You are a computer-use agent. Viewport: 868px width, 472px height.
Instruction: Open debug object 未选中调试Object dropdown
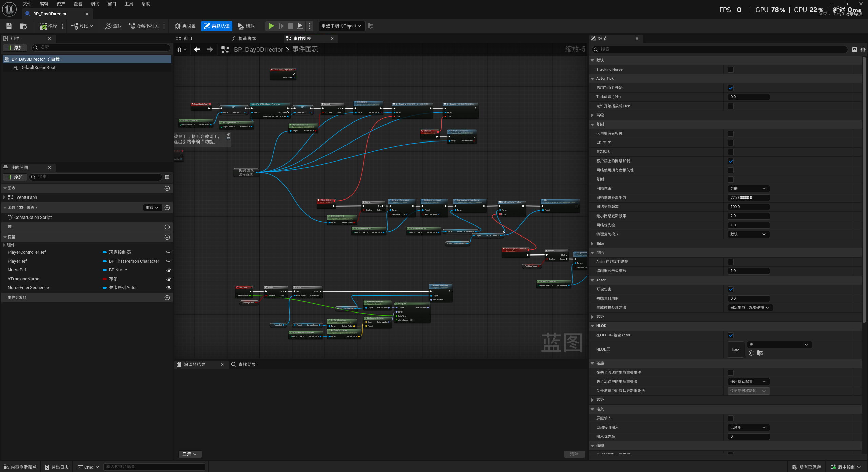pyautogui.click(x=341, y=26)
